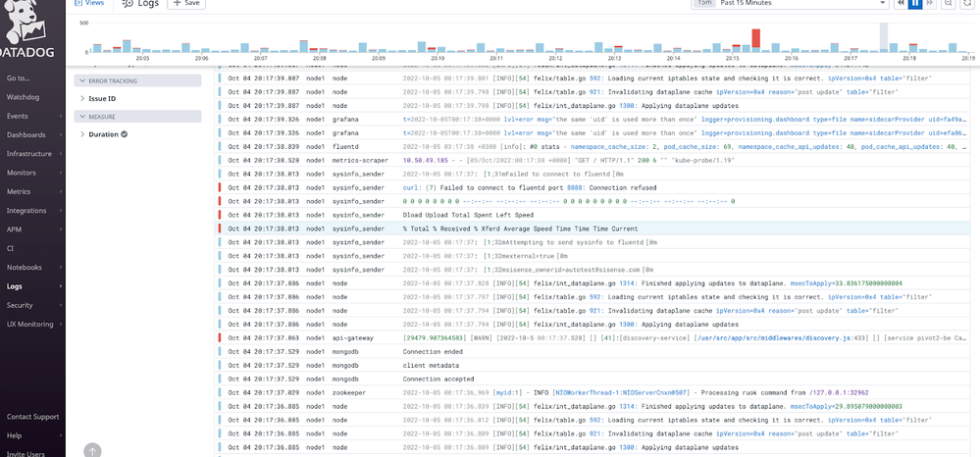Open Dashboards in the sidebar menu
The height and width of the screenshot is (457, 980).
(x=26, y=134)
